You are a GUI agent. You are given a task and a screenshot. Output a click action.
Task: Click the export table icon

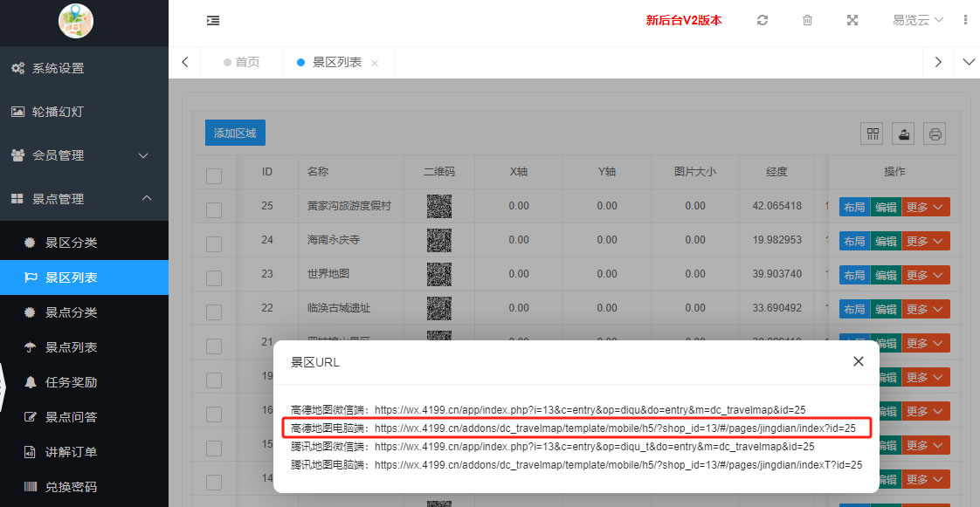click(x=904, y=134)
